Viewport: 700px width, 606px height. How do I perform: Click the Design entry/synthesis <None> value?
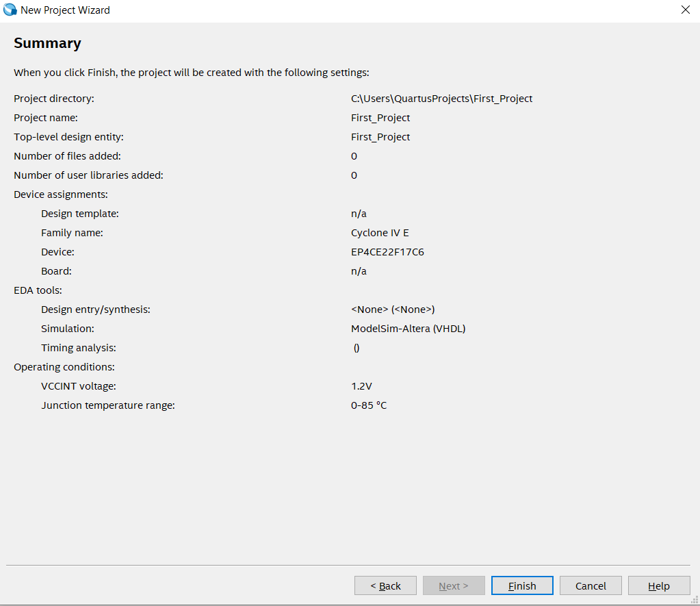click(x=393, y=310)
